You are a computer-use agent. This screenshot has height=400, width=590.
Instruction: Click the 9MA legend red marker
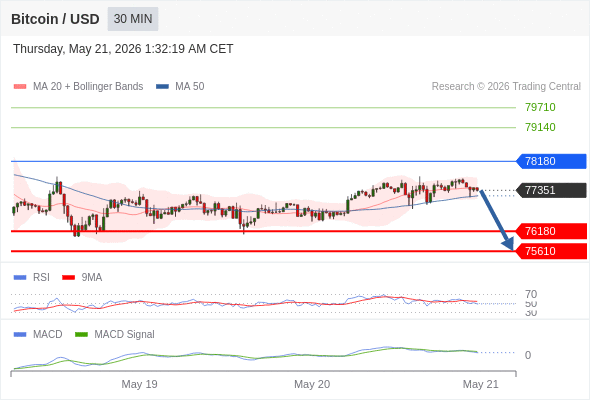tap(68, 278)
